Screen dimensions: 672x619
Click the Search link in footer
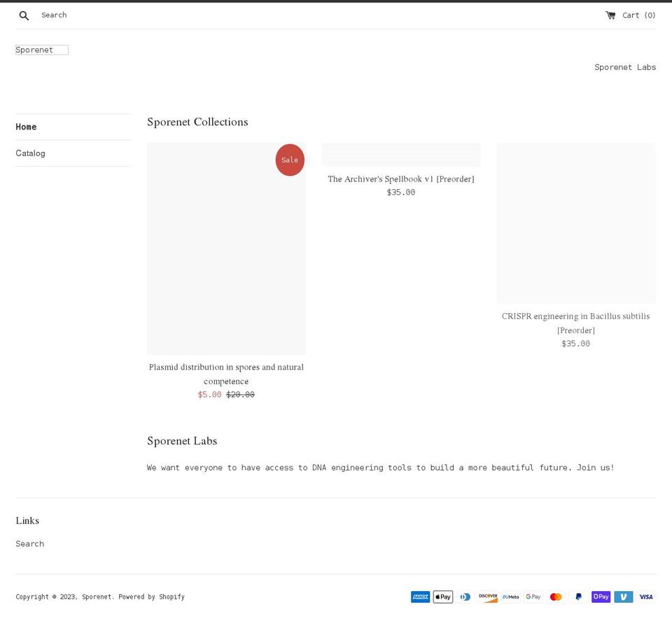click(x=29, y=543)
